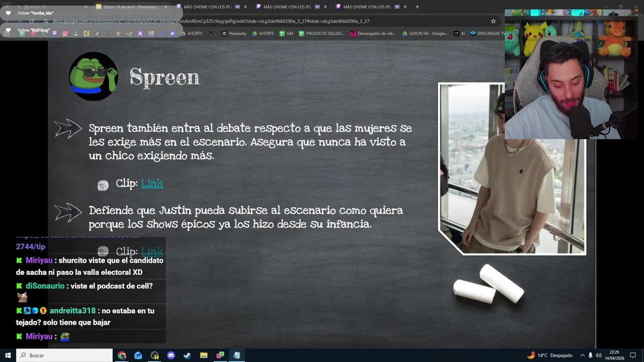The height and width of the screenshot is (362, 644).
Task: Bookmark this page with the star icon
Action: point(493,21)
